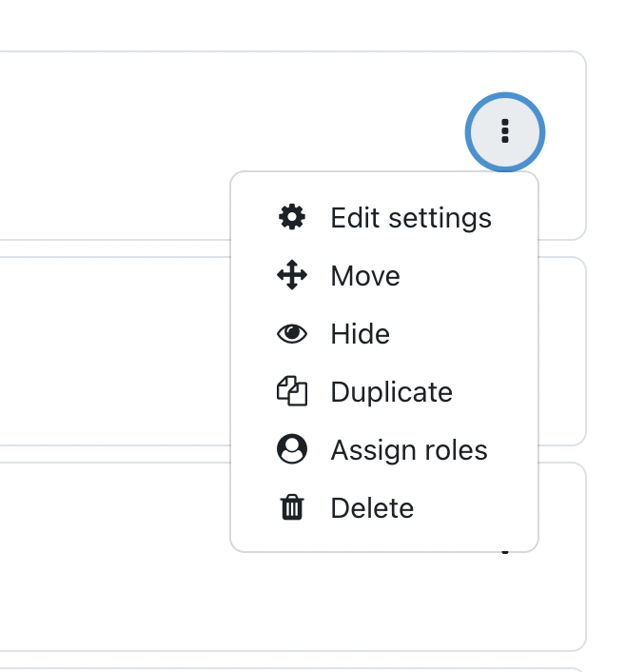Image resolution: width=626 pixels, height=672 pixels.
Task: Click the third activity card's empty space
Action: [x=116, y=557]
